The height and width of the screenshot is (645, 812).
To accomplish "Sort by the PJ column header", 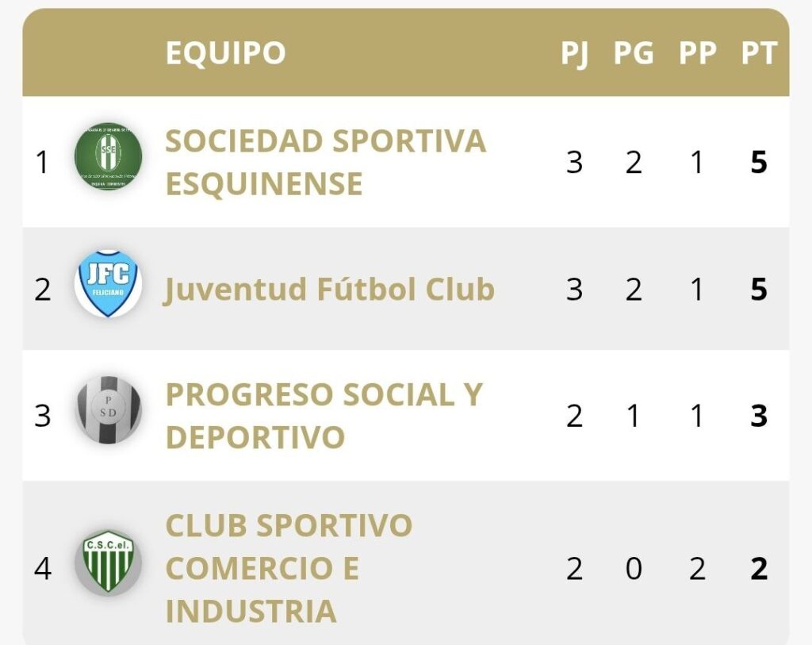I will 575,53.
